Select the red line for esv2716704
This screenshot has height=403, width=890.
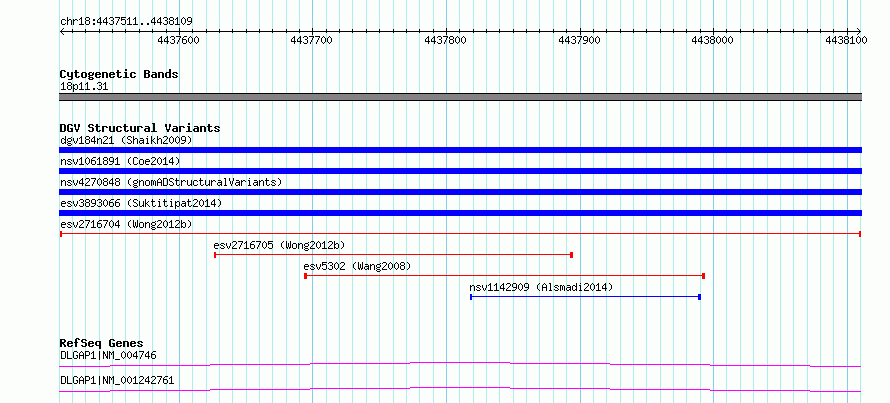pyautogui.click(x=460, y=234)
